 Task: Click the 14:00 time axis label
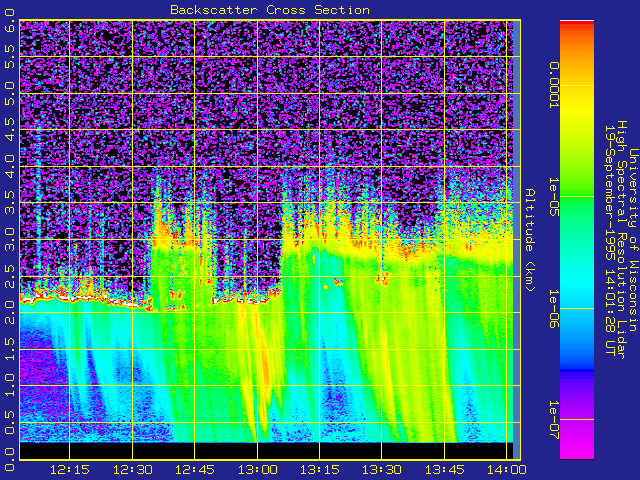pos(507,469)
